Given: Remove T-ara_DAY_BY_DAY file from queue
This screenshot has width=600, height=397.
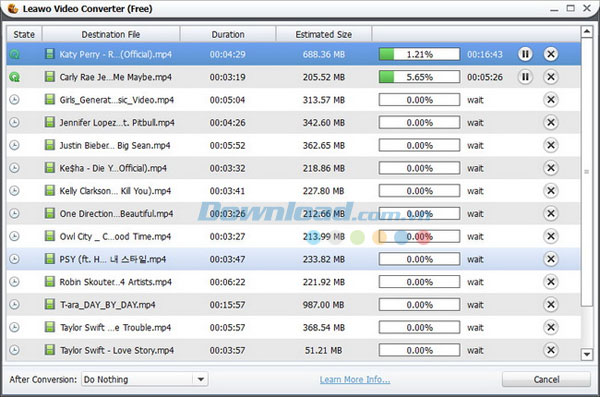Looking at the screenshot, I should tap(551, 304).
